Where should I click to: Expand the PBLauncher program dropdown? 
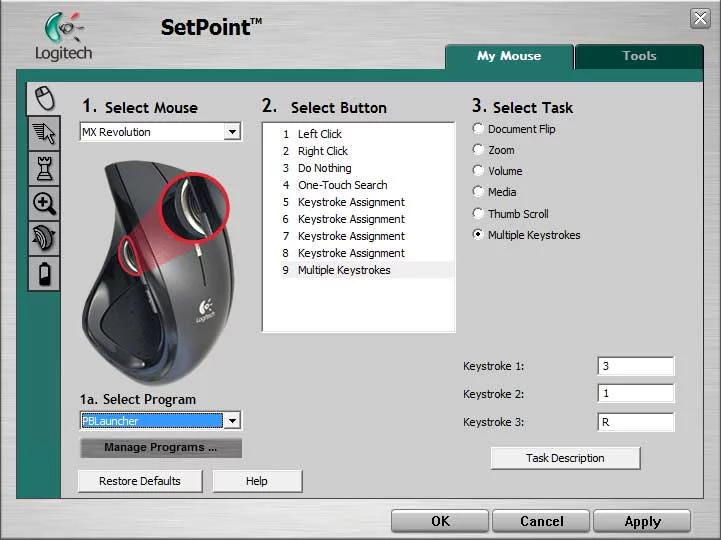(233, 420)
